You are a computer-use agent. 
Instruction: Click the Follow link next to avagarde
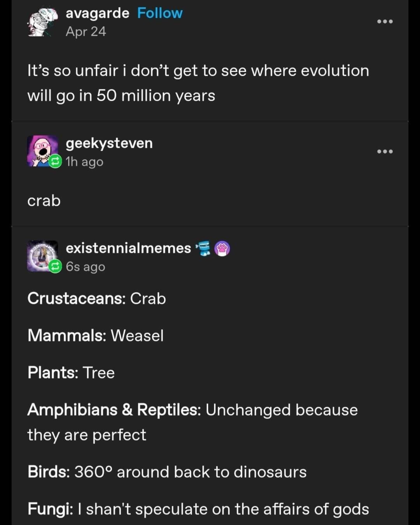(x=159, y=13)
